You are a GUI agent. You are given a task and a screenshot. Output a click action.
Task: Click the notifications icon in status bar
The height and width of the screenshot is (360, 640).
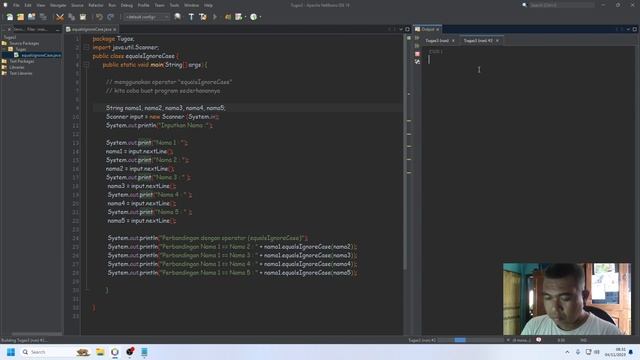click(539, 340)
